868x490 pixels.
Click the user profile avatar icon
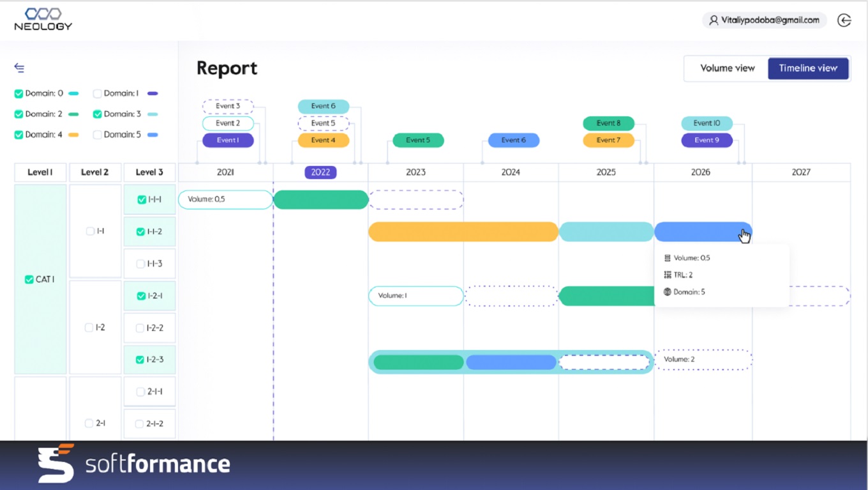[x=713, y=20]
